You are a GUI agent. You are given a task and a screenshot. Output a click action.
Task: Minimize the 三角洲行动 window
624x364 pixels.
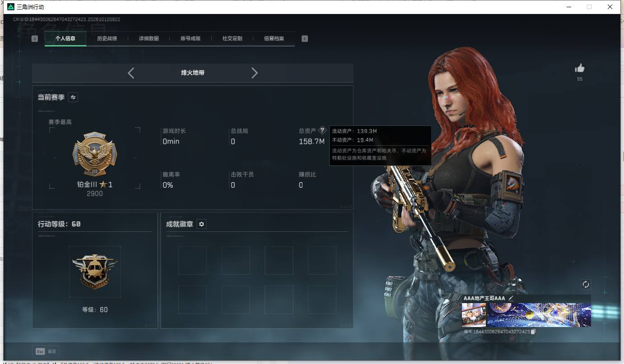click(568, 7)
